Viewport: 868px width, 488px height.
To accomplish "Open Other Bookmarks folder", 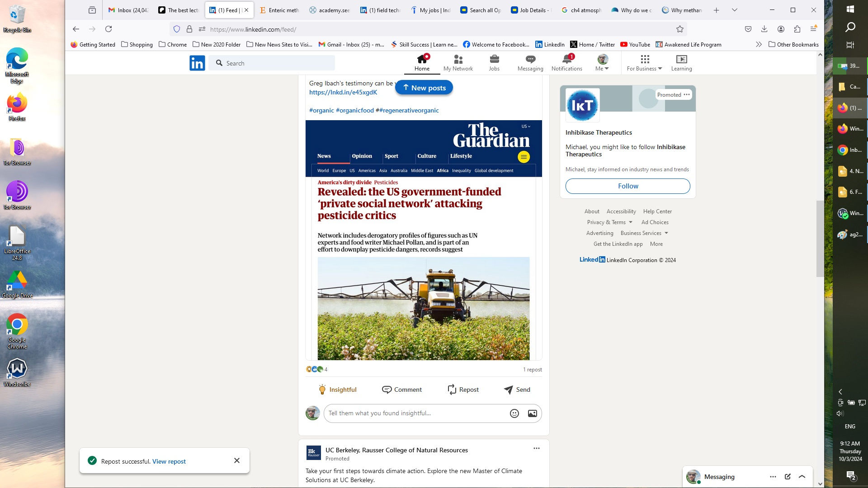I will pyautogui.click(x=793, y=44).
